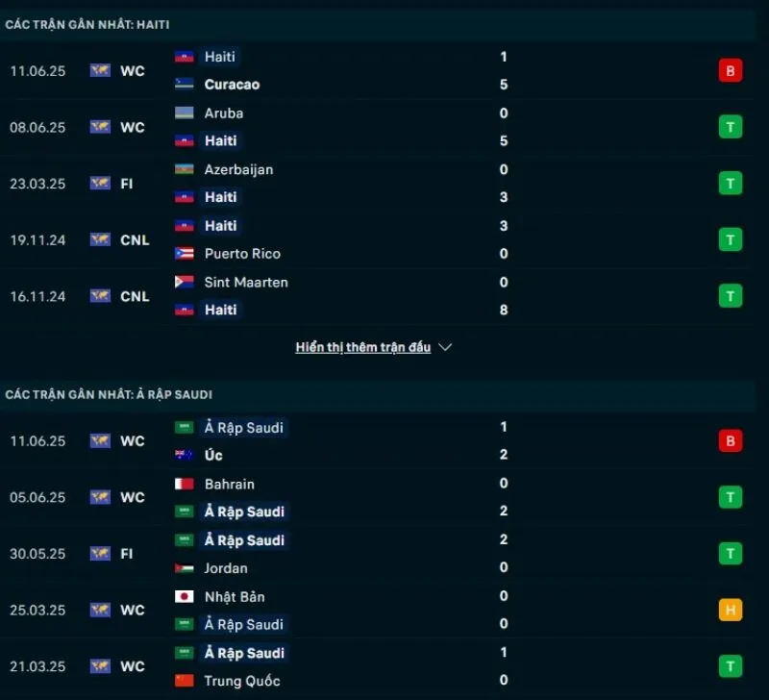Click the Aruba flag icon
This screenshot has height=700, width=769.
pyautogui.click(x=185, y=113)
